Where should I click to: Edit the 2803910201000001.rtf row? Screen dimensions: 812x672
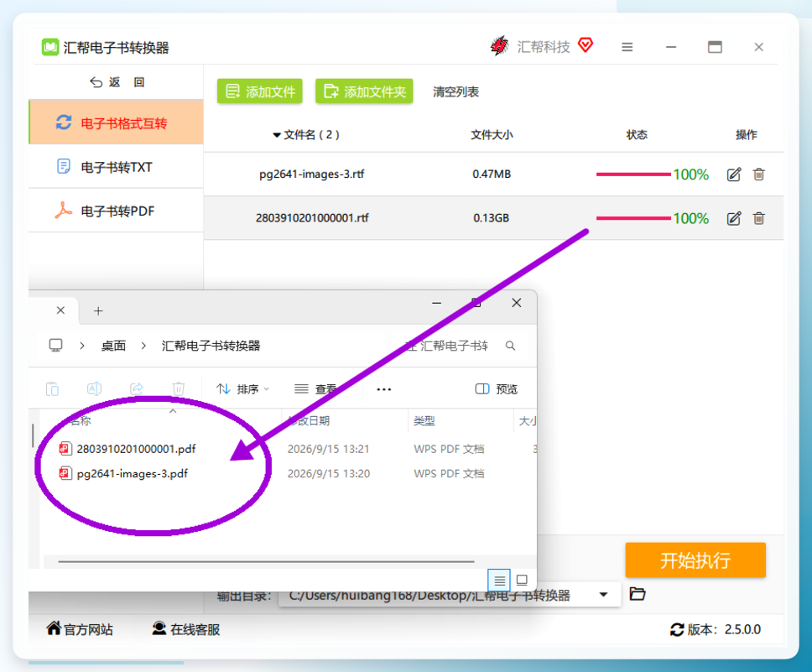point(734,219)
